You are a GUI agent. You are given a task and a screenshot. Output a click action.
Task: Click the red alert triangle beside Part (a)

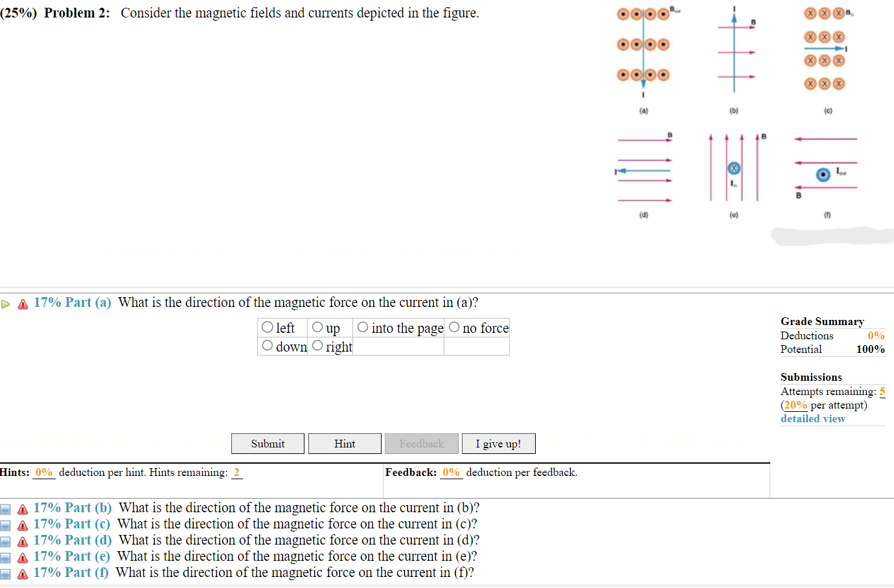[22, 302]
